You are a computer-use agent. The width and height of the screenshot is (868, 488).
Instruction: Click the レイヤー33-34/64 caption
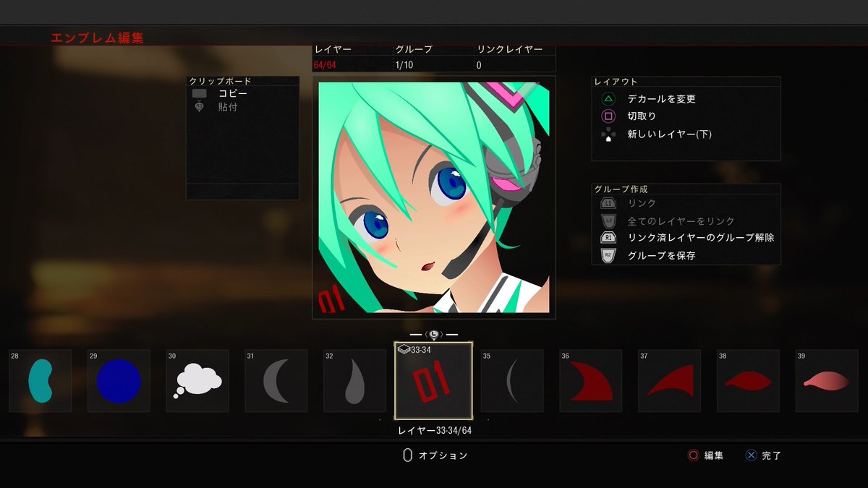tap(435, 430)
